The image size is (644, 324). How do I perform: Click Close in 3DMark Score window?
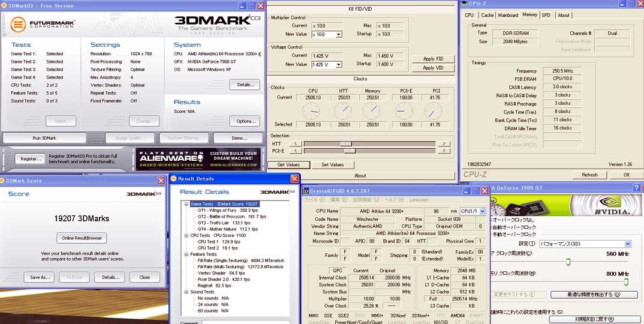click(145, 277)
